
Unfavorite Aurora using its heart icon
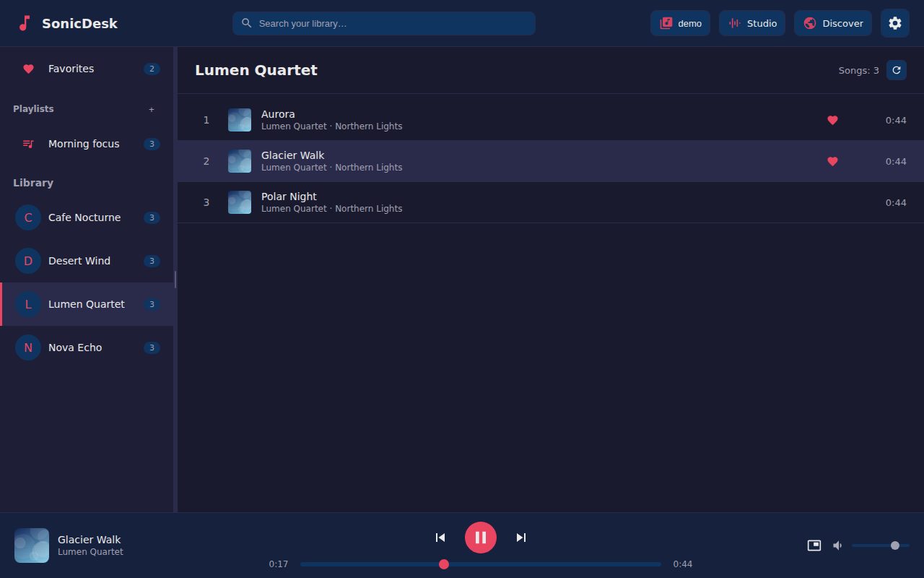point(832,120)
